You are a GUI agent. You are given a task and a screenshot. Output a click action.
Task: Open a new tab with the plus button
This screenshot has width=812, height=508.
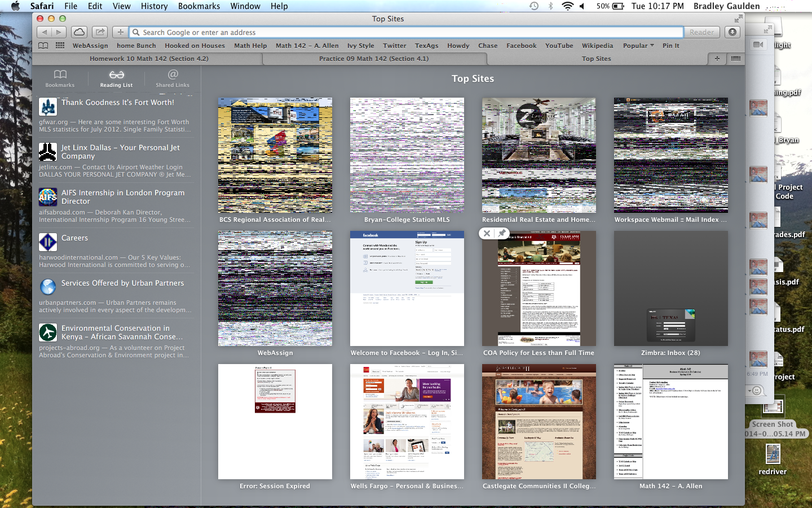[x=717, y=59]
